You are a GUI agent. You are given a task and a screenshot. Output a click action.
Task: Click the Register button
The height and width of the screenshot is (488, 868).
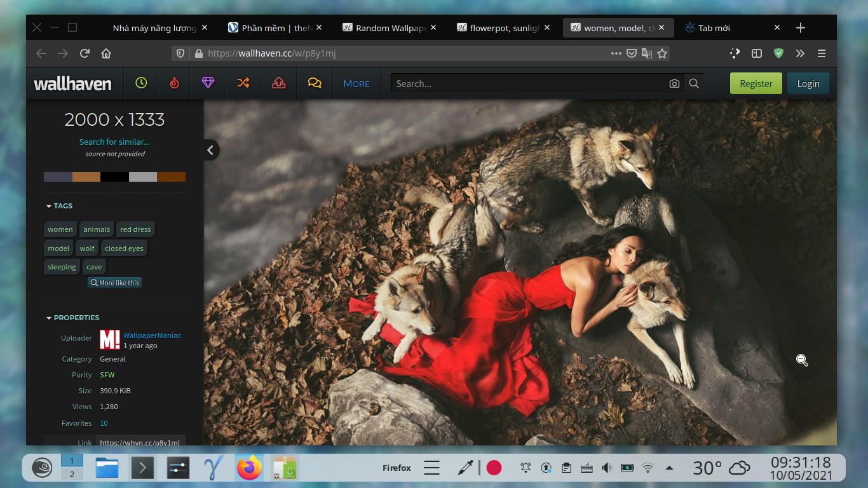point(756,83)
